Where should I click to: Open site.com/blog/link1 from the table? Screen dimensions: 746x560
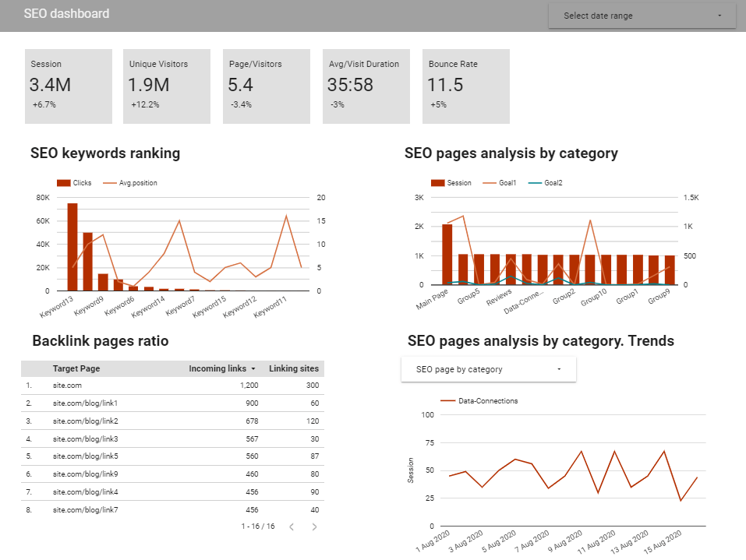pyautogui.click(x=86, y=402)
